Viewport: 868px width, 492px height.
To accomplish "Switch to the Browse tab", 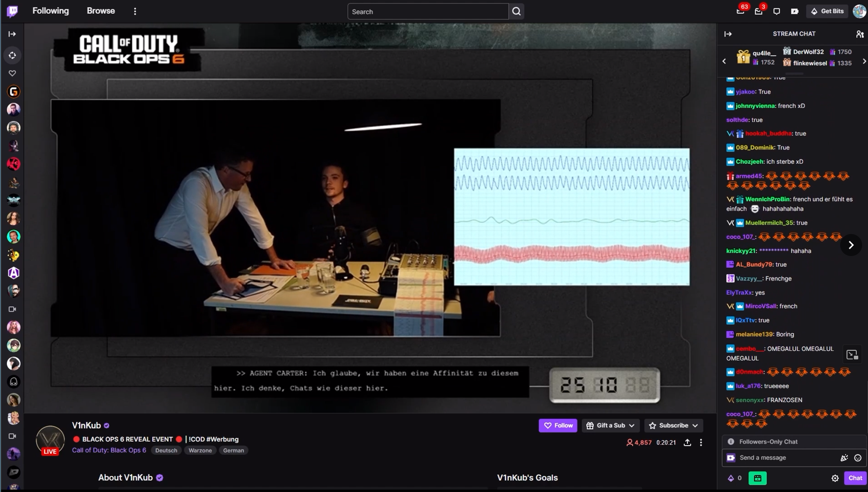I will pos(101,11).
